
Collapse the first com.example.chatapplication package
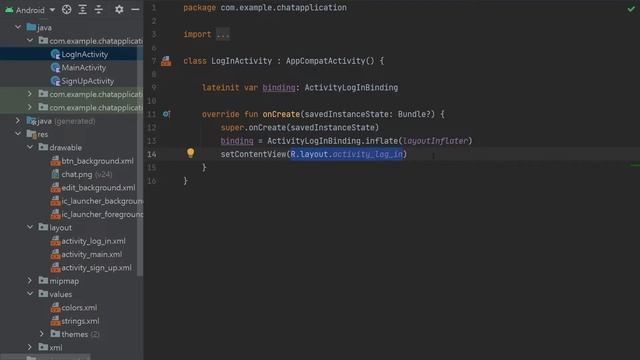30,40
